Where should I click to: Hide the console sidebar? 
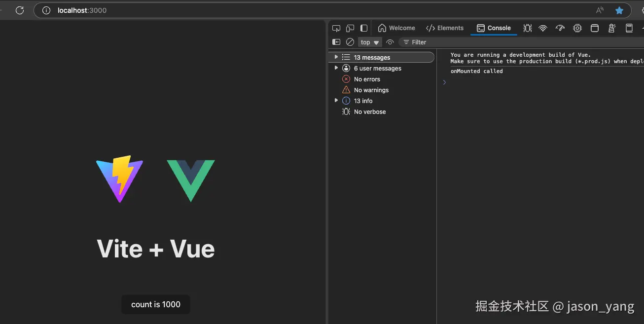(336, 42)
